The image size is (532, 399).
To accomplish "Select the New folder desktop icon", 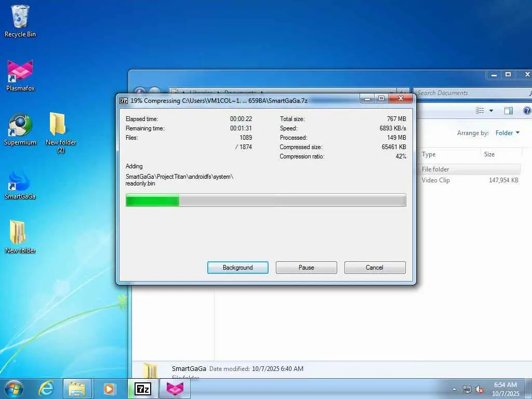I will pyautogui.click(x=20, y=237).
